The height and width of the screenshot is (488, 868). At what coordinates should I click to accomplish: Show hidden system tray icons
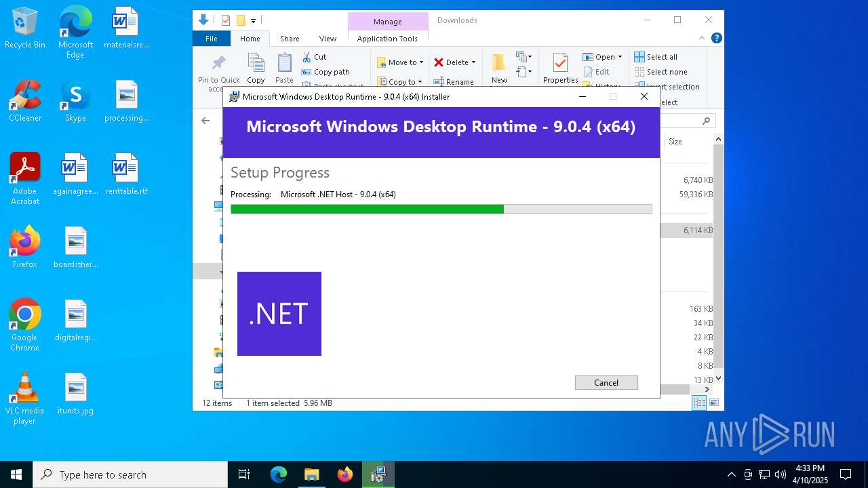731,474
